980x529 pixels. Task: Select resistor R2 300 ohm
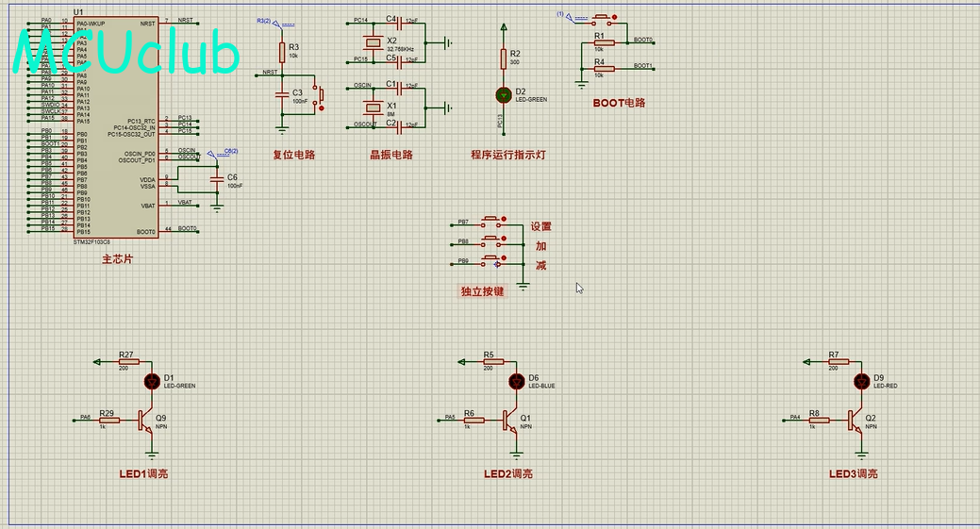pos(503,58)
